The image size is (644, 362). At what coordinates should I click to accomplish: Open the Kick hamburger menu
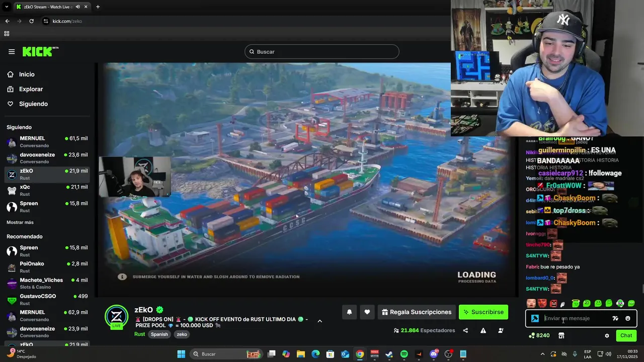pos(12,52)
